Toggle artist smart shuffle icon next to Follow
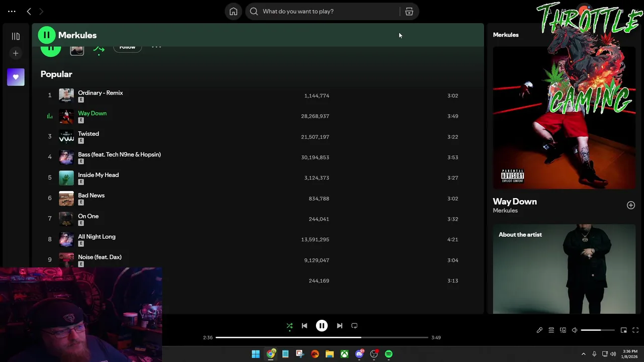644x362 pixels. (x=99, y=49)
